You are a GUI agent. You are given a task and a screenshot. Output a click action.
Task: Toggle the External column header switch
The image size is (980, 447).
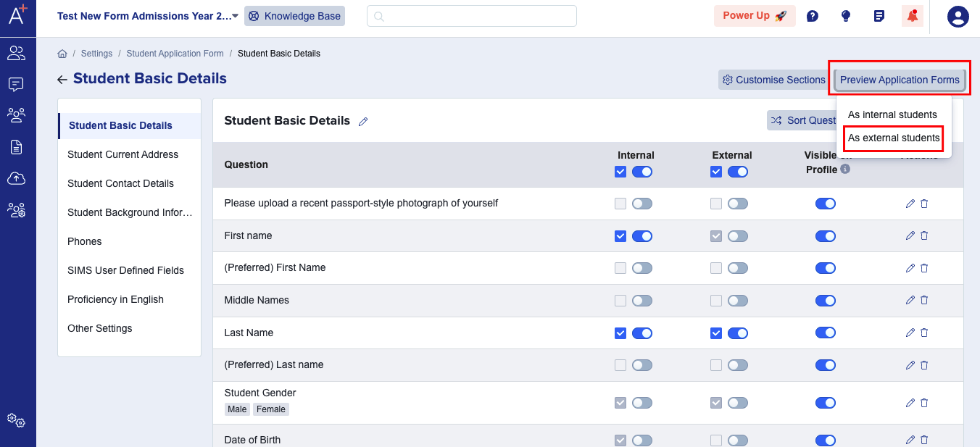738,172
